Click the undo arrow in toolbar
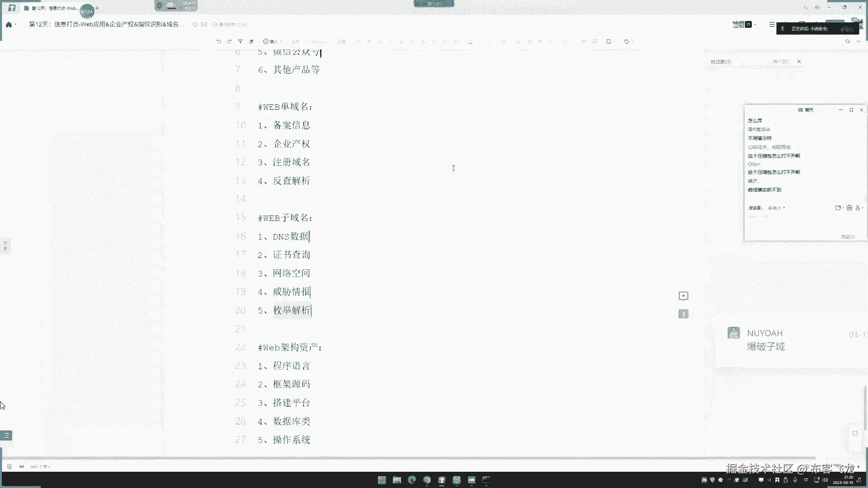 (219, 42)
